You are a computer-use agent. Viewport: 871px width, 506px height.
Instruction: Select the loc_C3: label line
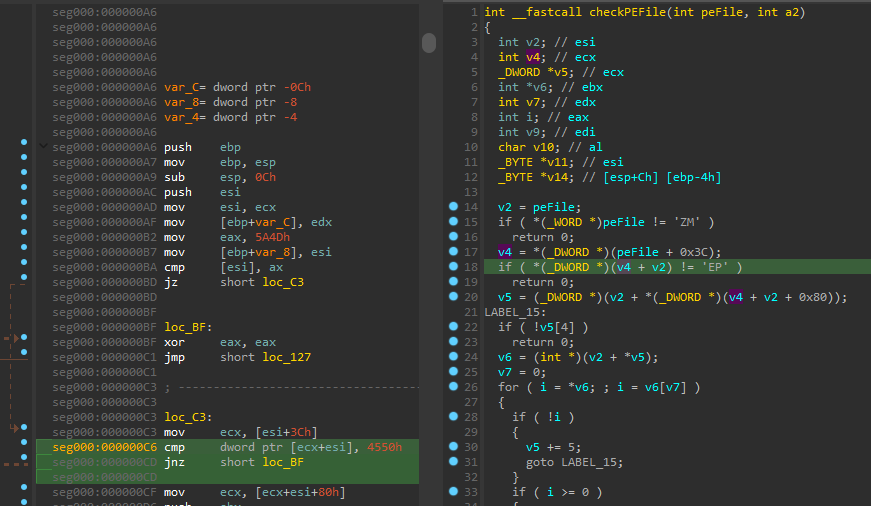click(x=188, y=417)
